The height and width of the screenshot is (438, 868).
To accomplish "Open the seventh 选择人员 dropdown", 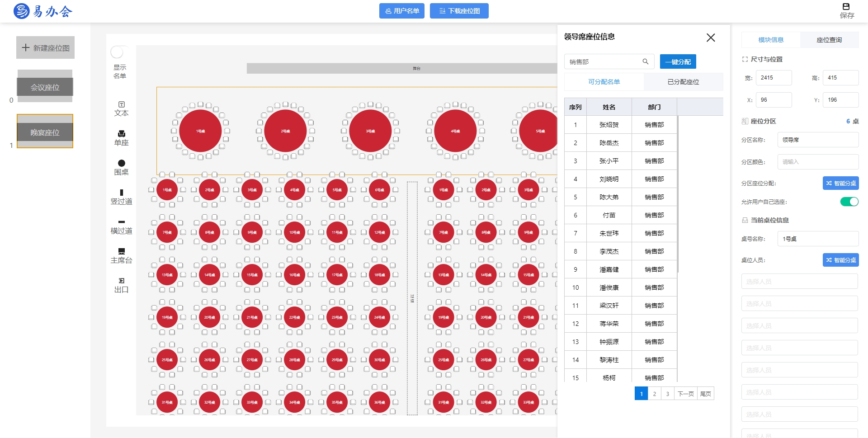I will (799, 414).
